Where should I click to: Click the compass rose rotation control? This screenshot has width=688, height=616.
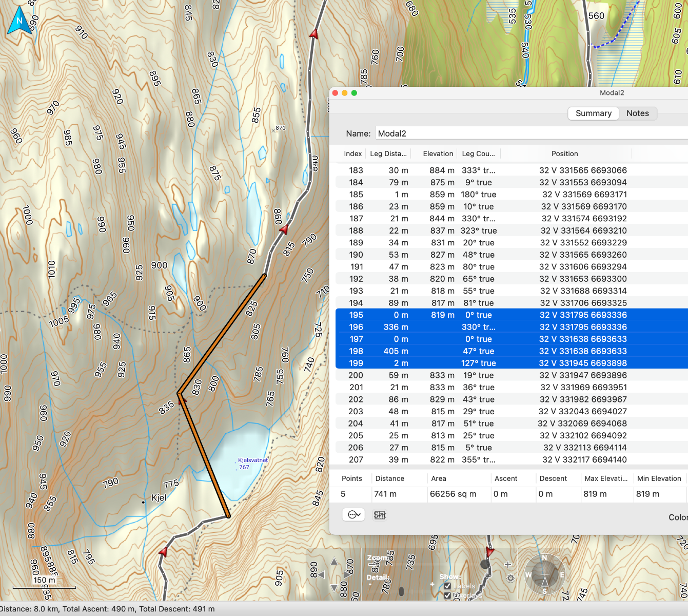545,575
